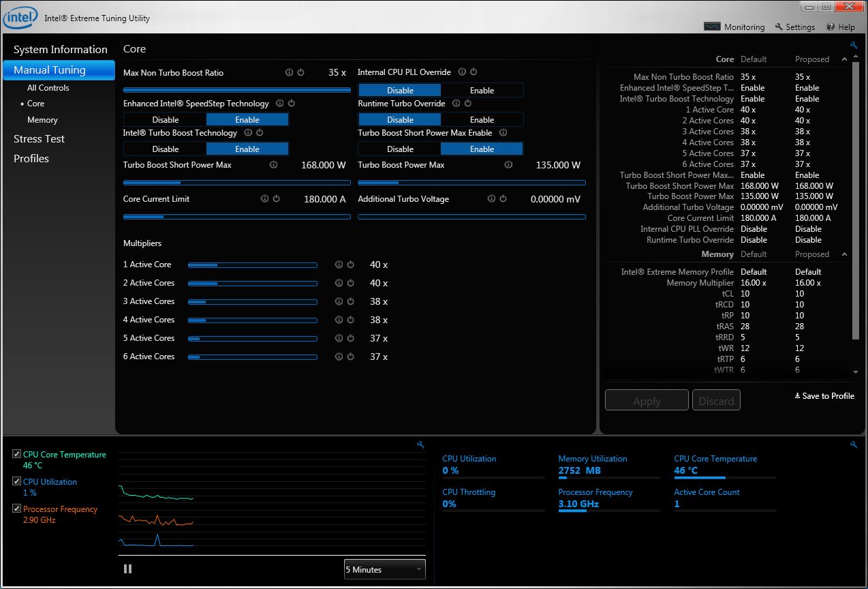Click info icon for Max Non Turbo Boost Ratio

[289, 72]
